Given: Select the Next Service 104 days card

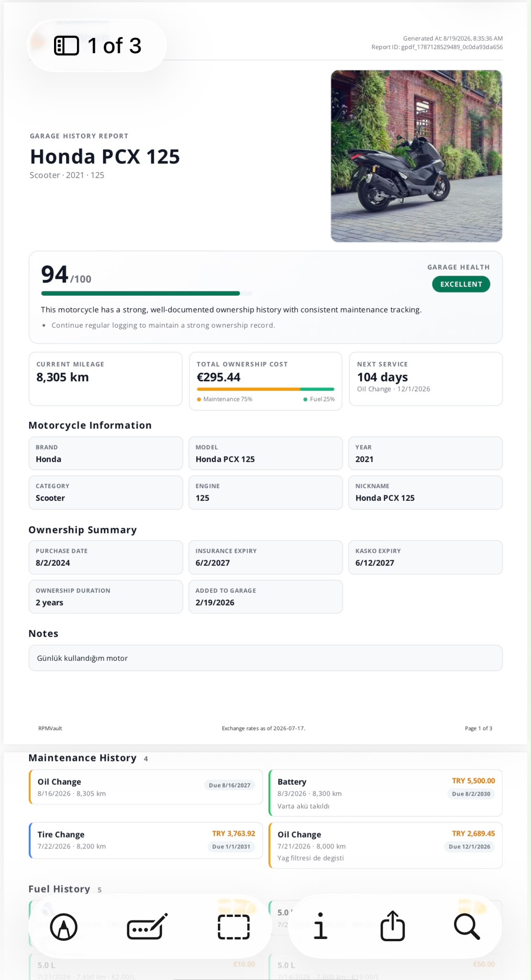Looking at the screenshot, I should click(426, 379).
